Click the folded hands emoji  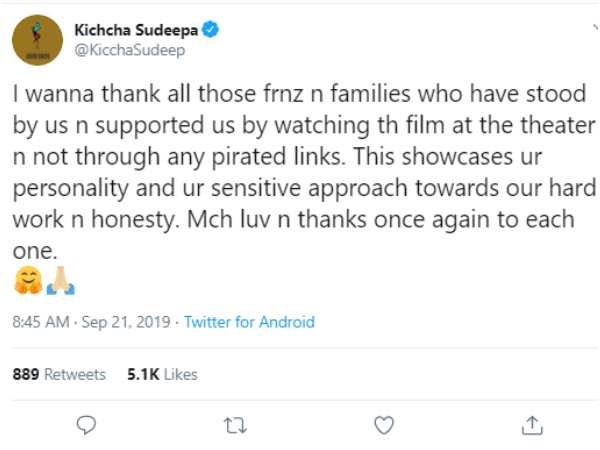pos(61,280)
